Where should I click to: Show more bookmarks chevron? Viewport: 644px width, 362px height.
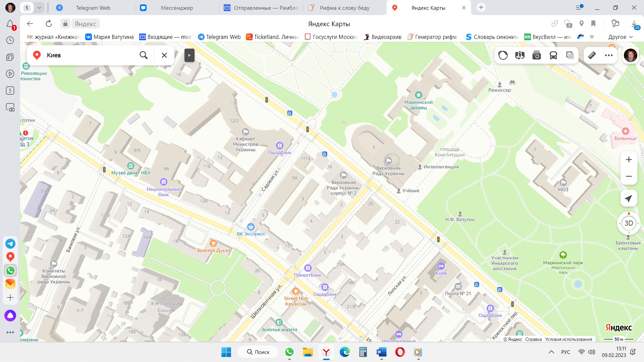click(592, 37)
